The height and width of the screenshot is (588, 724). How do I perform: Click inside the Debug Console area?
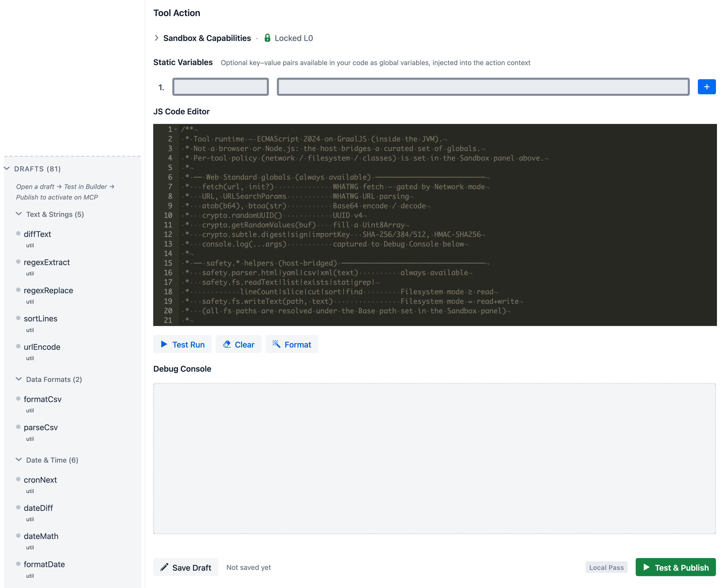coord(434,459)
